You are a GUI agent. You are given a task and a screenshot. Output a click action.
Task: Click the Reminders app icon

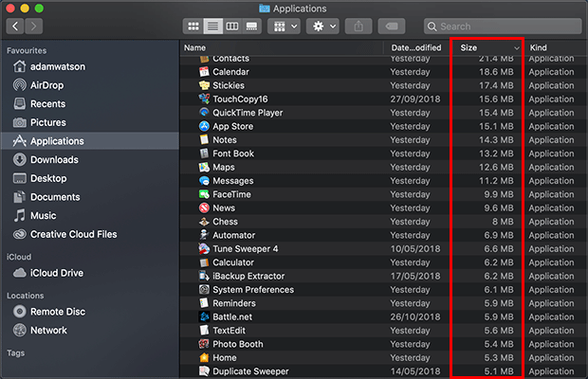click(204, 303)
